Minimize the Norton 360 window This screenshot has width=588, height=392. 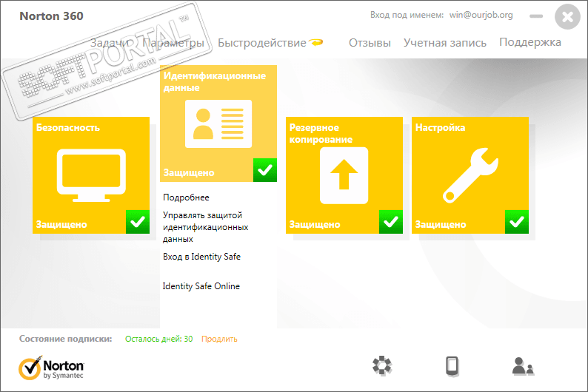point(536,16)
